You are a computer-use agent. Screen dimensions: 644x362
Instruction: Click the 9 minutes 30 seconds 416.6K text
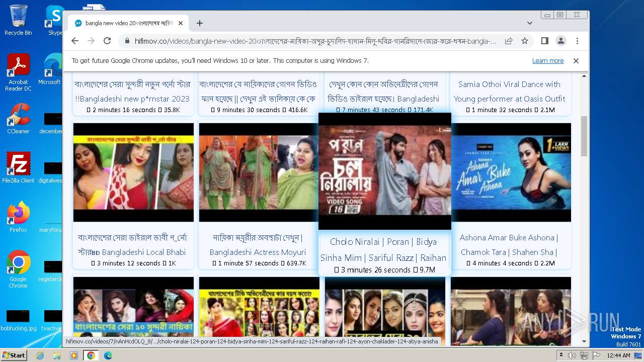point(259,110)
